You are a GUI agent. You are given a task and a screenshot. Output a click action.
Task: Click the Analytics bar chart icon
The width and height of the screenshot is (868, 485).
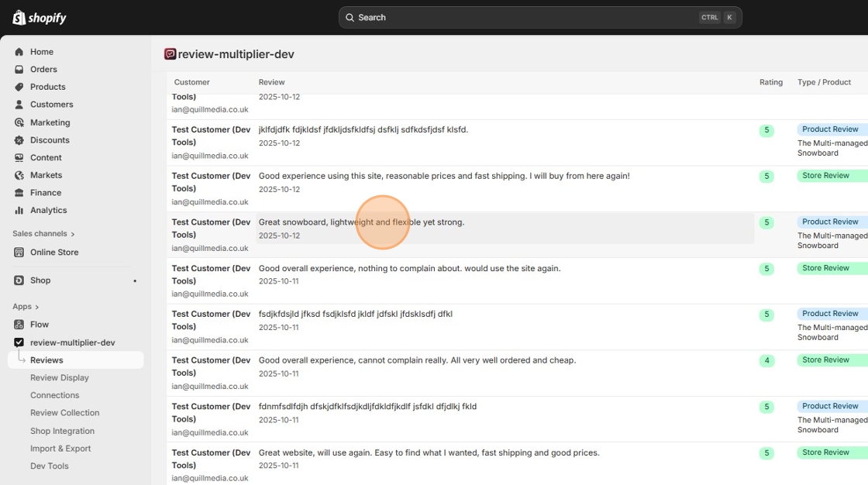tap(19, 211)
